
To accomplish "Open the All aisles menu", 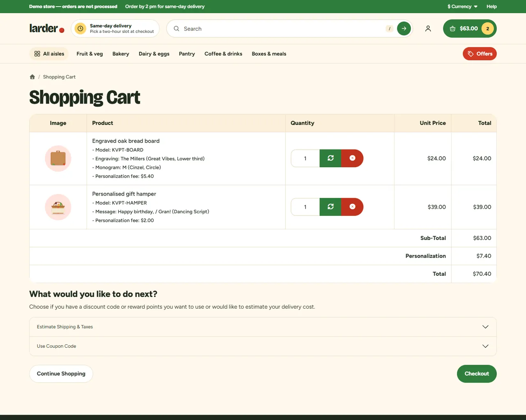I will coord(49,54).
